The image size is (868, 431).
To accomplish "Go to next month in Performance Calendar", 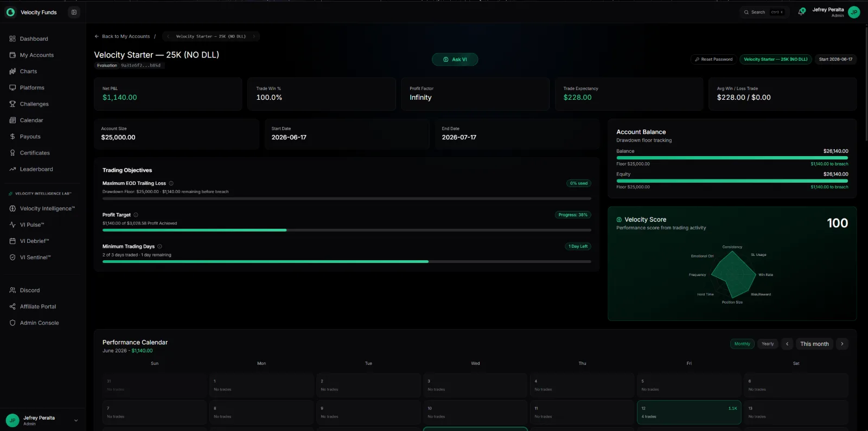I will coord(842,344).
